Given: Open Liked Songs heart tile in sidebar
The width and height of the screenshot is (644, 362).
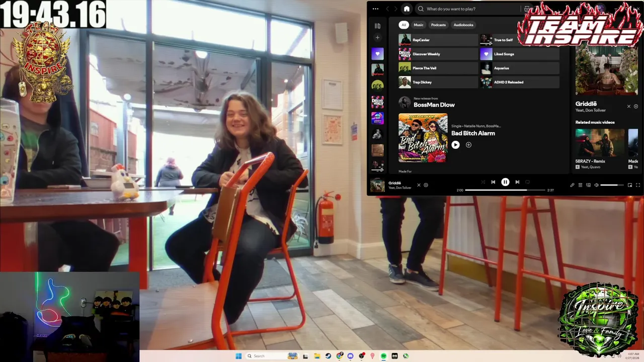Looking at the screenshot, I should tap(377, 53).
